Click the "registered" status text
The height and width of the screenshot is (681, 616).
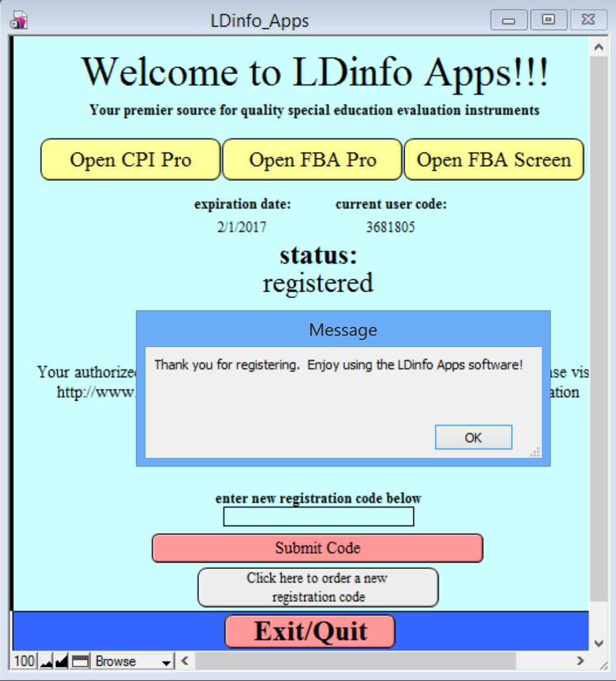point(318,283)
